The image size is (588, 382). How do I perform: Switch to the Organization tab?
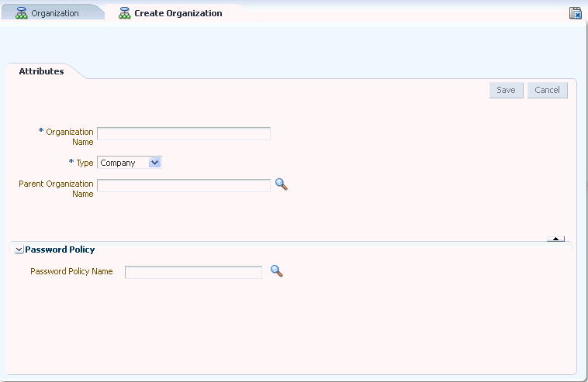pos(55,13)
